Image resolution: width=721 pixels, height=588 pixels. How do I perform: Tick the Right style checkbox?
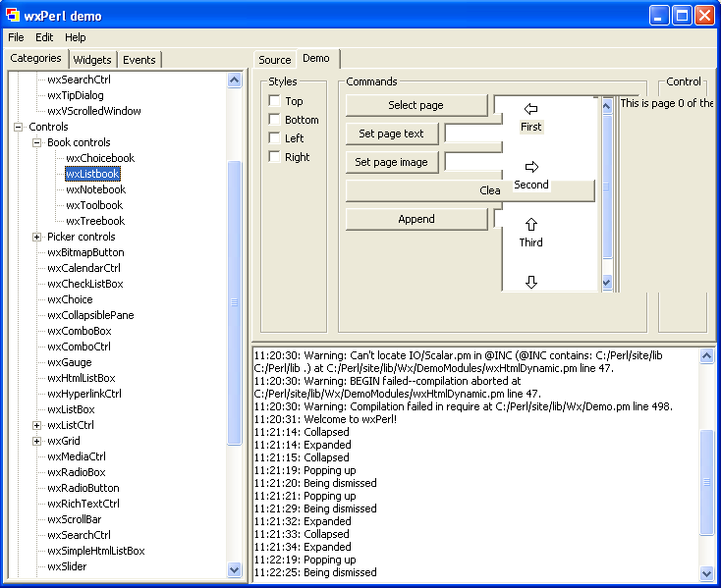[x=275, y=157]
